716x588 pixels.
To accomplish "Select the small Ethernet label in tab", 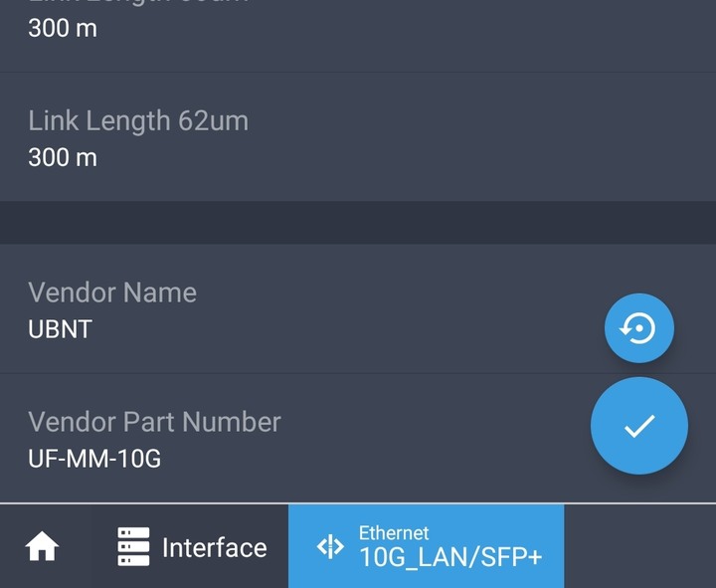I will pos(394,532).
